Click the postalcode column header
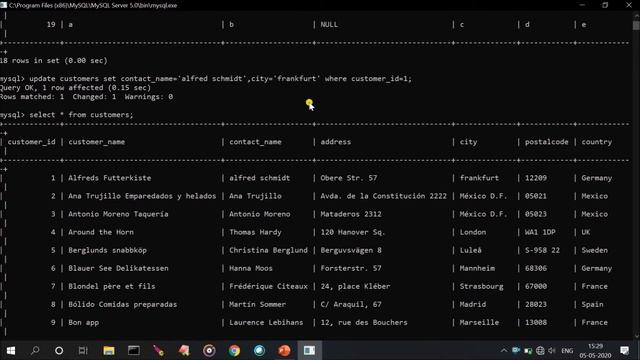 (547, 142)
